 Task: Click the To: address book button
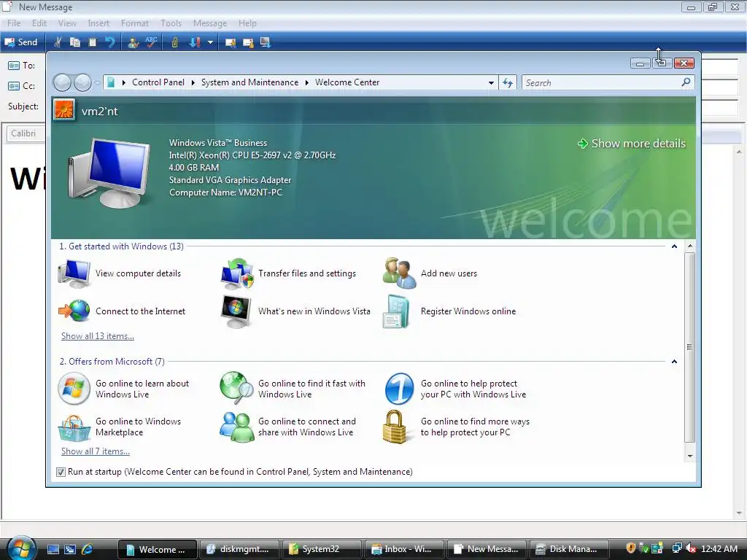click(x=21, y=65)
